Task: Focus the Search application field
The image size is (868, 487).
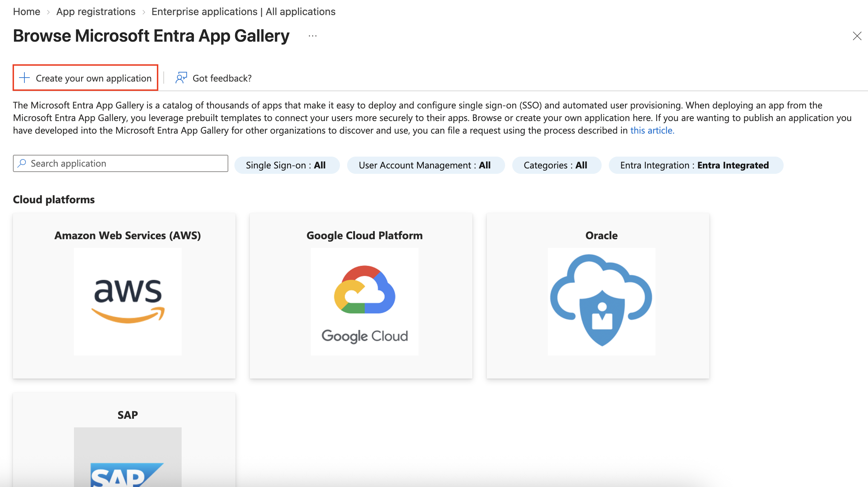Action: 121,163
